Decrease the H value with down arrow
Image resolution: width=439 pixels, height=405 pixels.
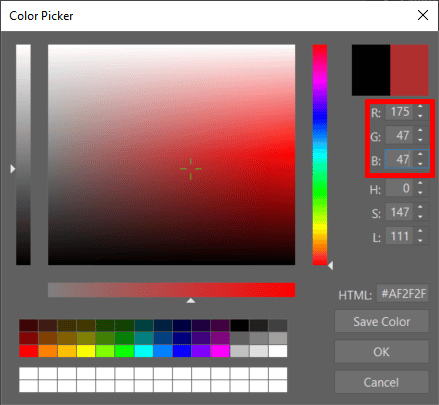[420, 193]
